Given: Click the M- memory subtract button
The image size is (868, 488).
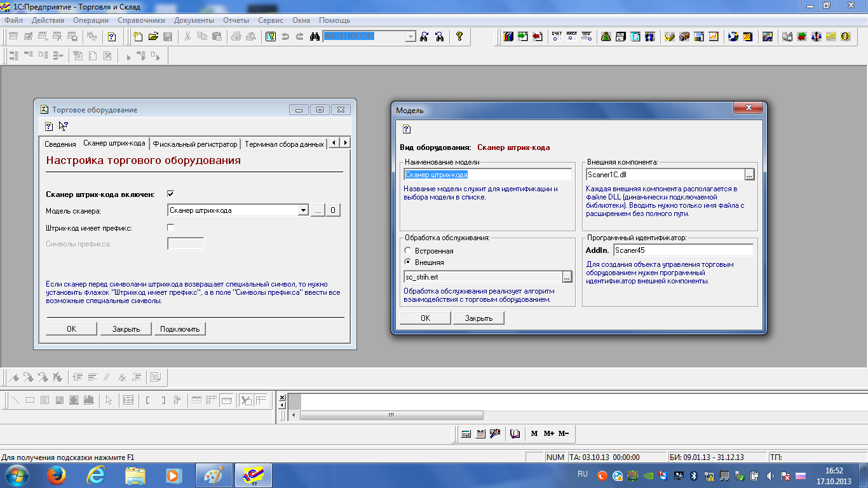Looking at the screenshot, I should (x=563, y=433).
